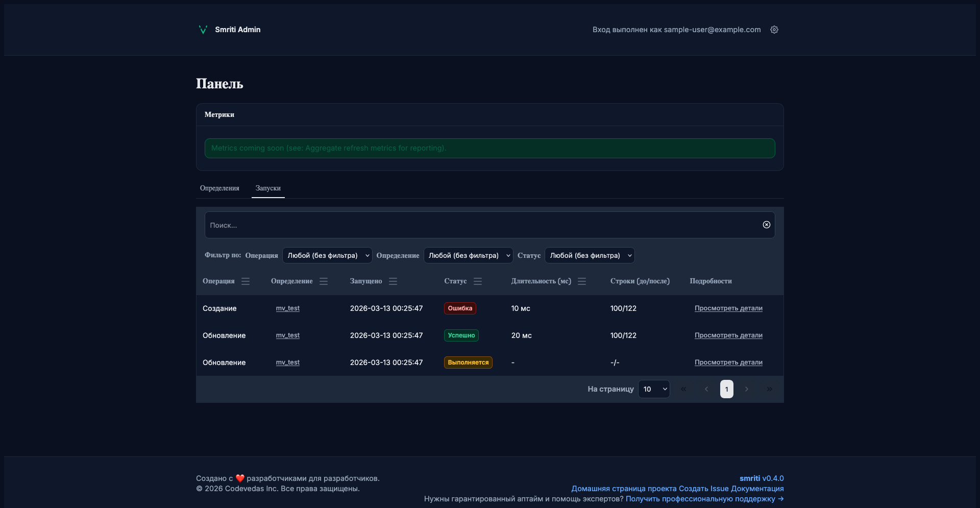The image size is (980, 508).
Task: Change the На страницу rows count dropdown
Action: (x=654, y=389)
